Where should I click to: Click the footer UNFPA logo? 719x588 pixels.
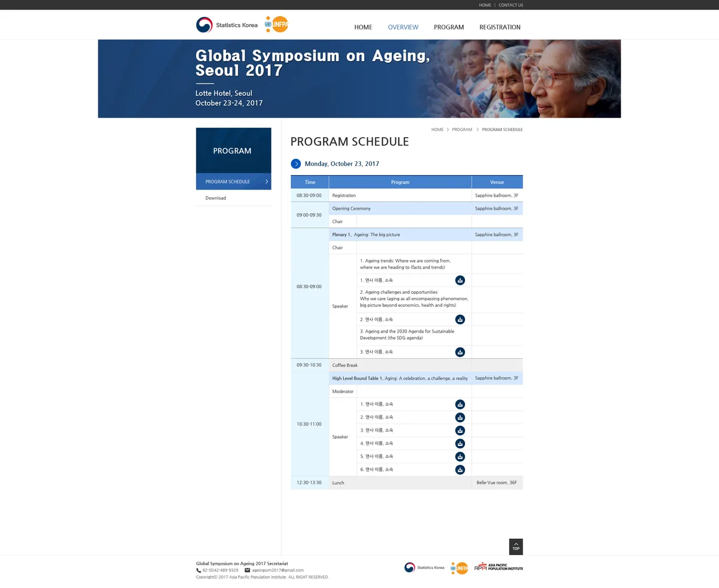click(460, 568)
